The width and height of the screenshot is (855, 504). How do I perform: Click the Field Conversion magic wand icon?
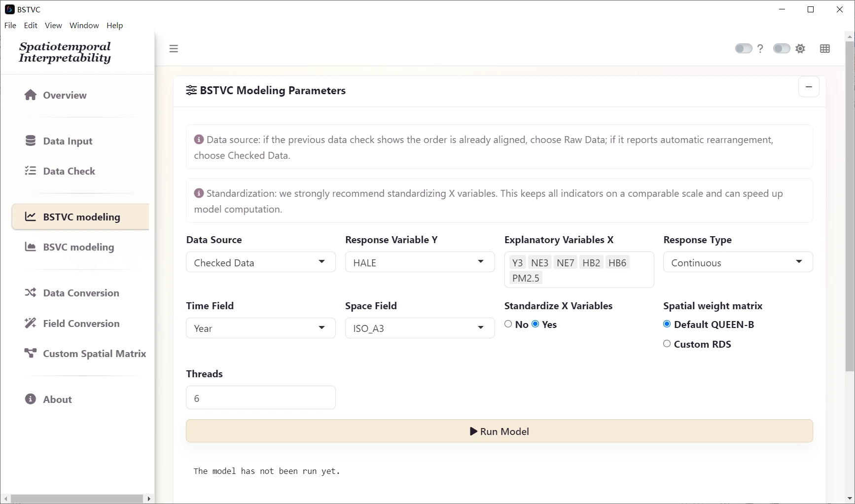tap(31, 323)
